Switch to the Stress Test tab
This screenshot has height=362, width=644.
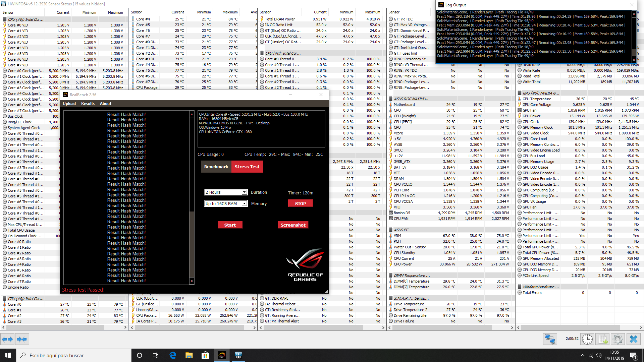[247, 167]
